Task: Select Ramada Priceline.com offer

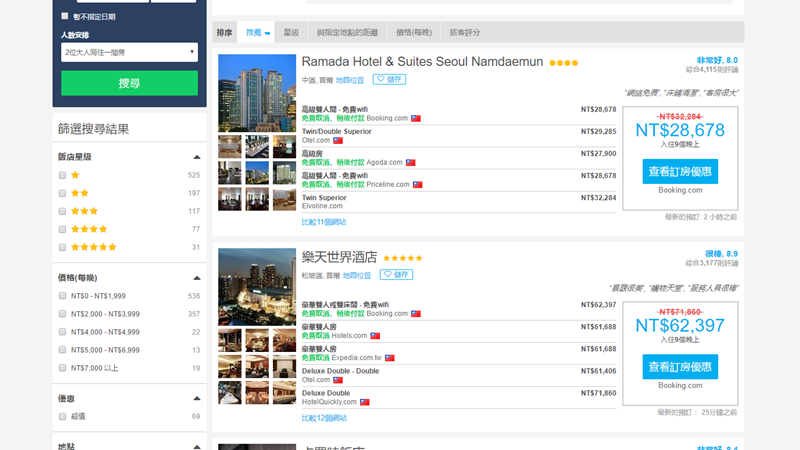Action: click(x=459, y=180)
